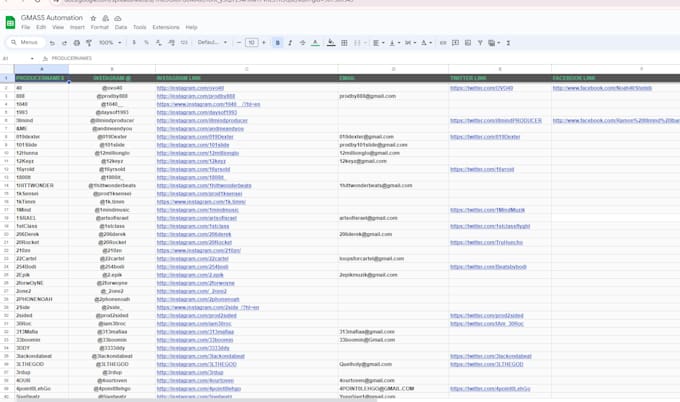
Task: Click the Undo icon
Action: point(52,42)
